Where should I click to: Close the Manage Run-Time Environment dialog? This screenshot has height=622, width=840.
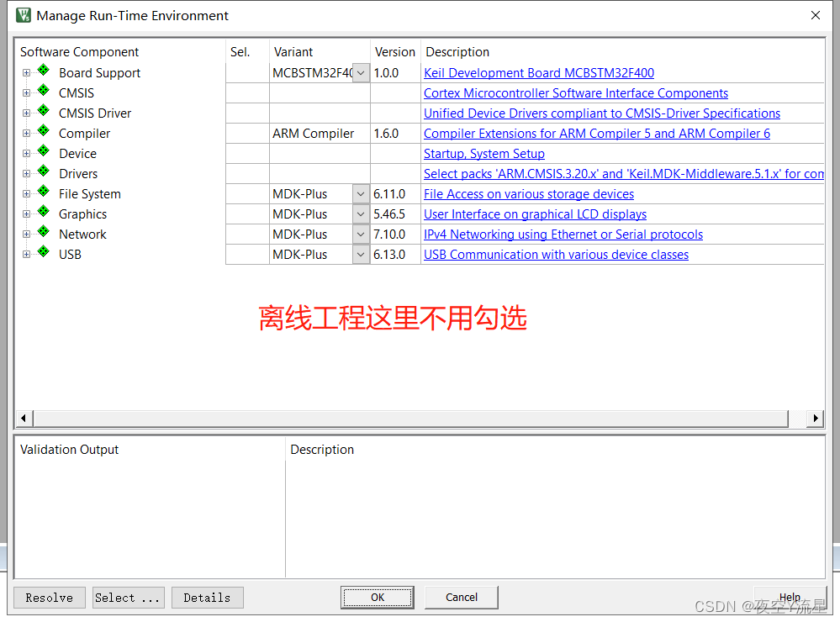[x=816, y=15]
